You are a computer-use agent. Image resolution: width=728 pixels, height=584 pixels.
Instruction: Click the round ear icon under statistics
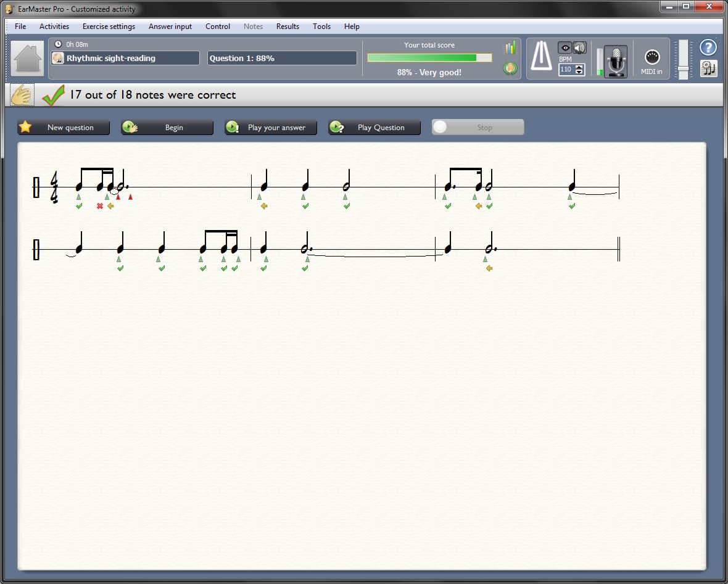510,68
